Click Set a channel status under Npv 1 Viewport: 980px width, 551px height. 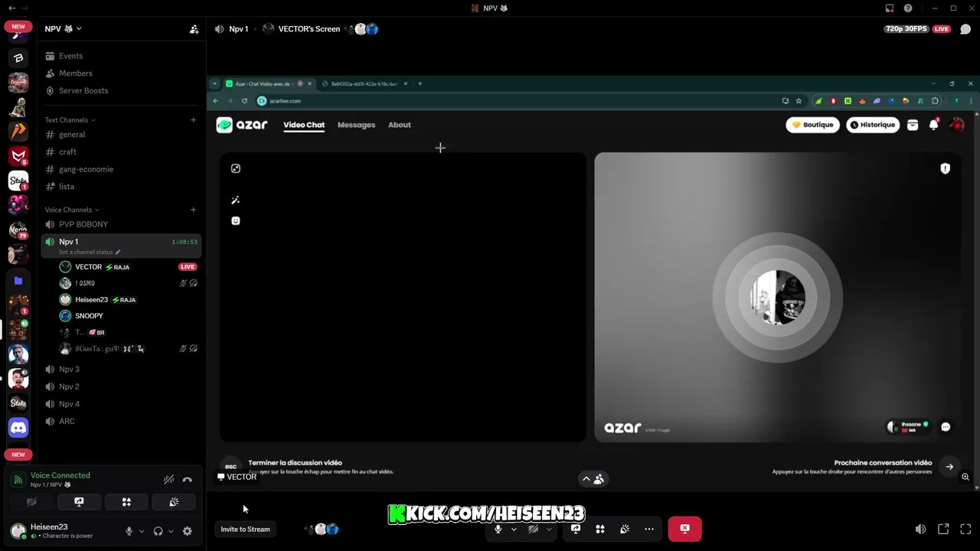90,252
